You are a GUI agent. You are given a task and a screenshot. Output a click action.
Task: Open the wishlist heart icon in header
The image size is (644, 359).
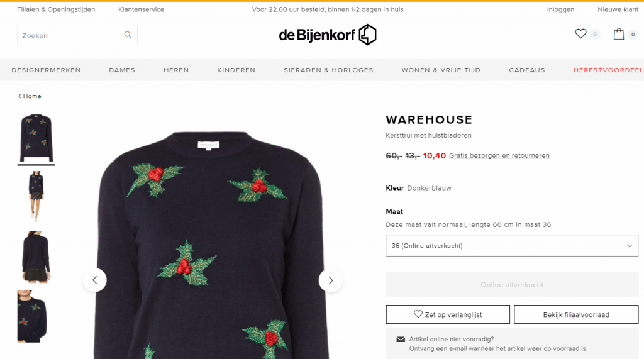point(580,34)
